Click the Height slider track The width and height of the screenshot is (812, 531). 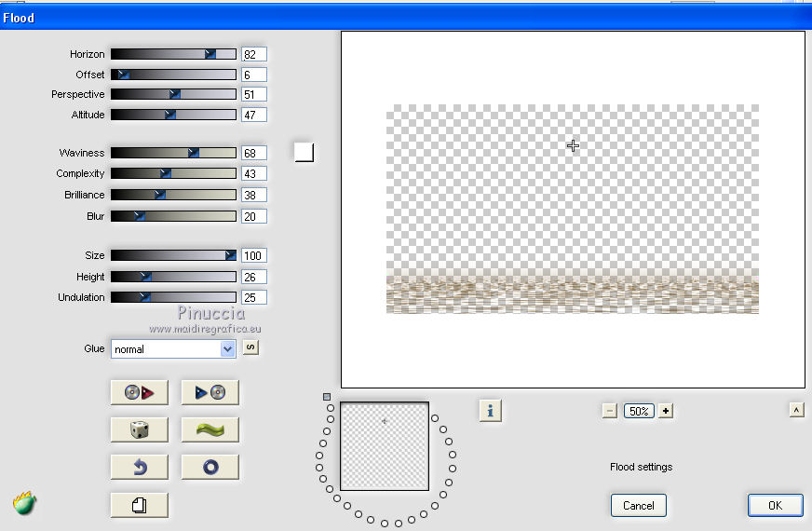[173, 277]
